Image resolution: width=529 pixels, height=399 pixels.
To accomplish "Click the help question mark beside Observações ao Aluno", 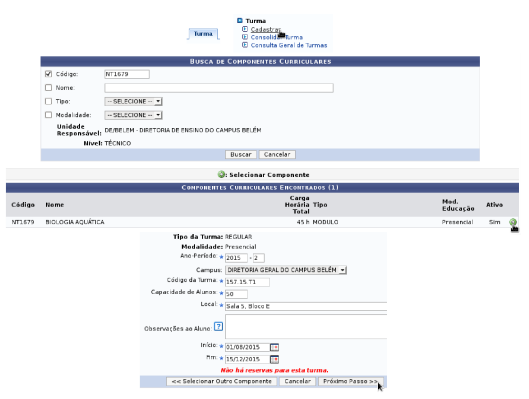I will coord(219,326).
